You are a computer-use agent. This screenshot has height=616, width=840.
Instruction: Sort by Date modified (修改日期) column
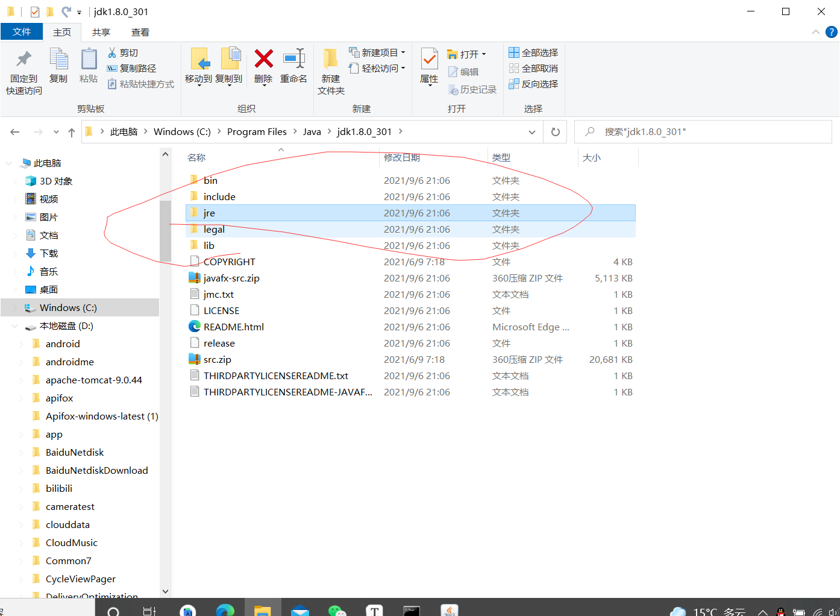click(x=401, y=158)
